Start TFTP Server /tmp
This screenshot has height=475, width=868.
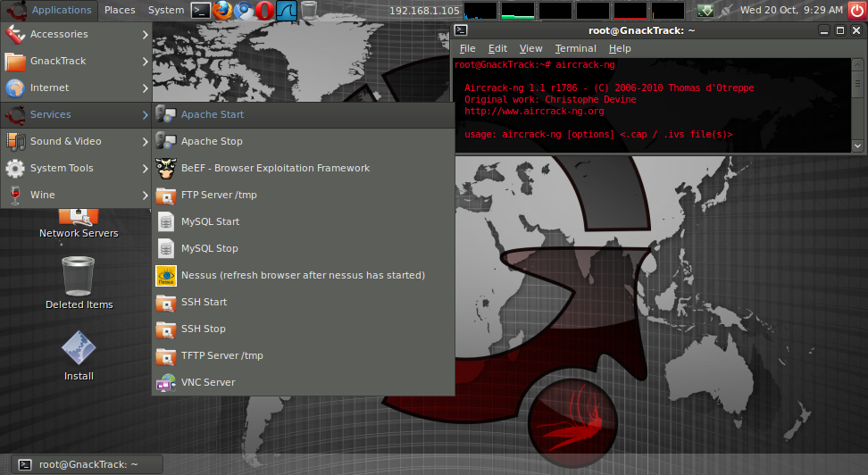(304, 355)
